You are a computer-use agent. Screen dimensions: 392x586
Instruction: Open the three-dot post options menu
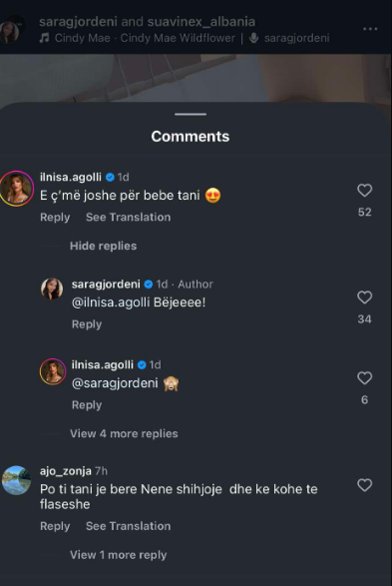click(x=370, y=29)
